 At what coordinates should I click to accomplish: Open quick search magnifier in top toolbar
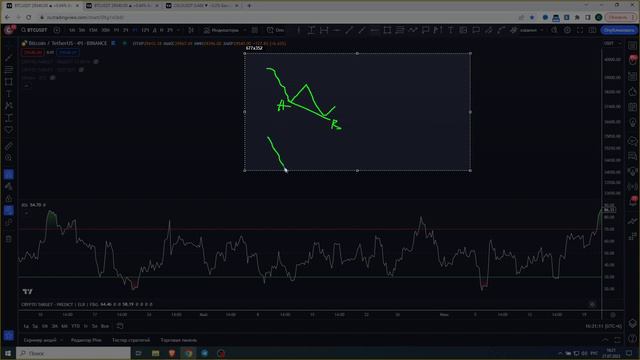click(554, 30)
